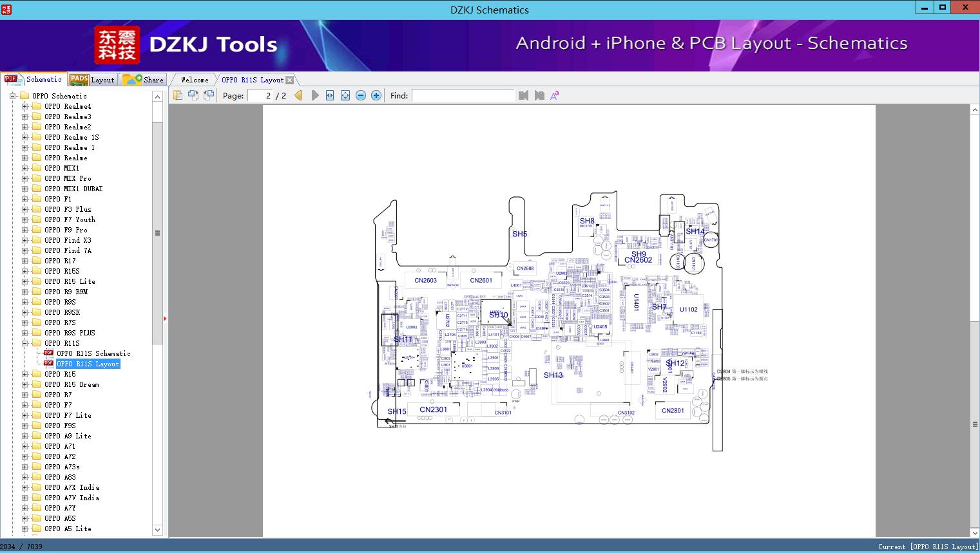Click the tree panel scroll down arrow
The image size is (980, 553).
(x=157, y=530)
